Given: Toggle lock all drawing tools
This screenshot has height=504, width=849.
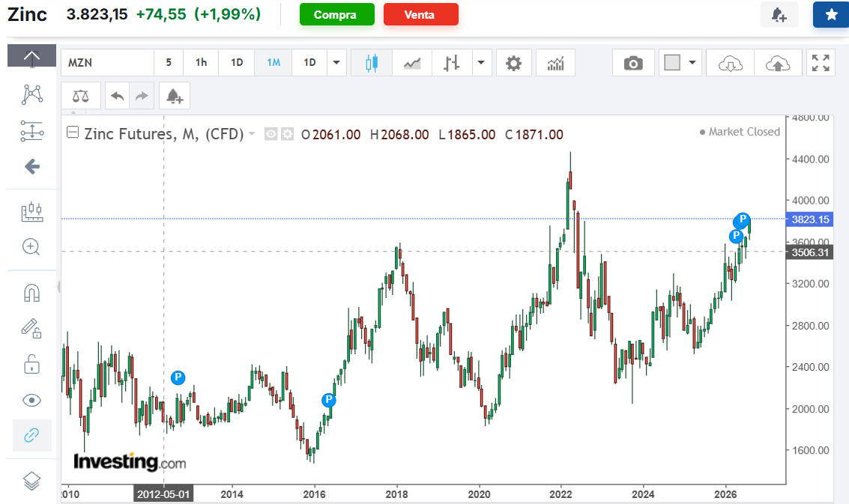Looking at the screenshot, I should point(31,364).
